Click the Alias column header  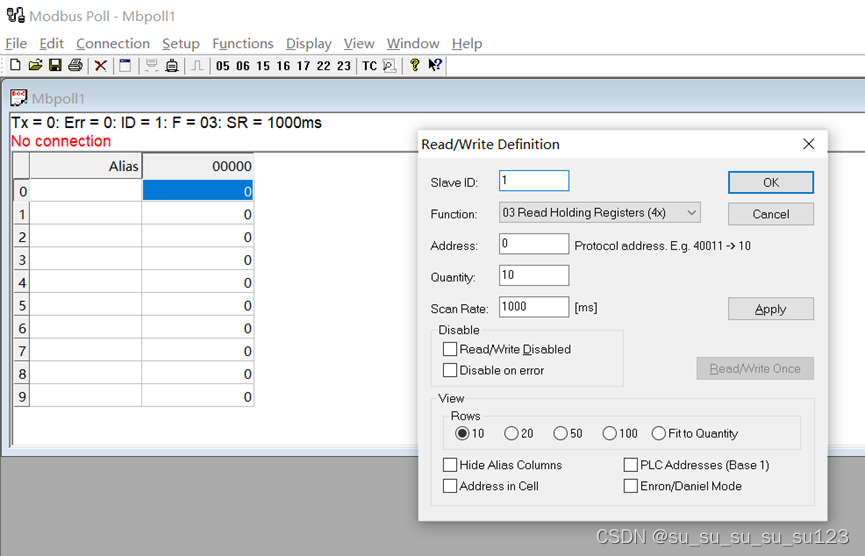point(86,166)
